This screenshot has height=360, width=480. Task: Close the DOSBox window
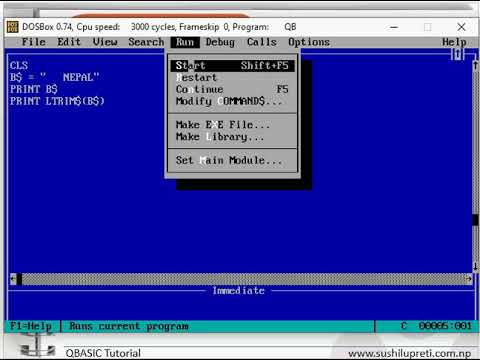point(461,27)
